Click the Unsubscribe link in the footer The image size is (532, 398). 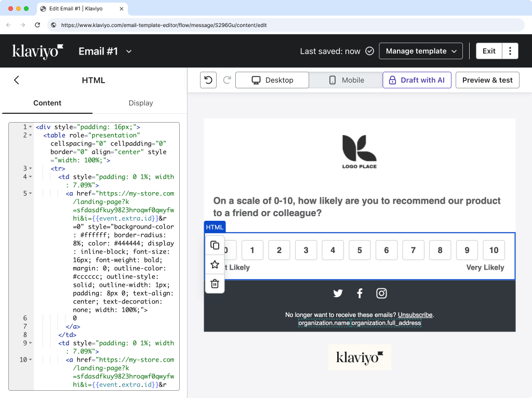415,314
